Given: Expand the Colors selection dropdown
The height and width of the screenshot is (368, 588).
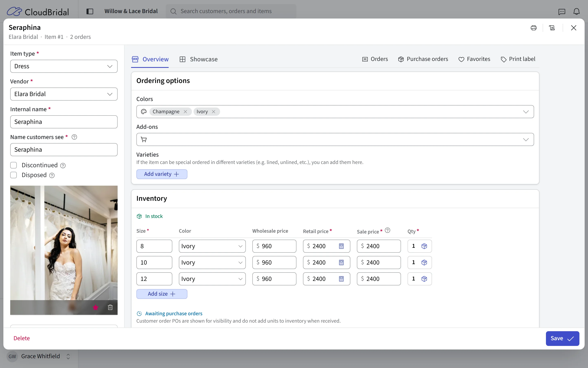Looking at the screenshot, I should 526,112.
